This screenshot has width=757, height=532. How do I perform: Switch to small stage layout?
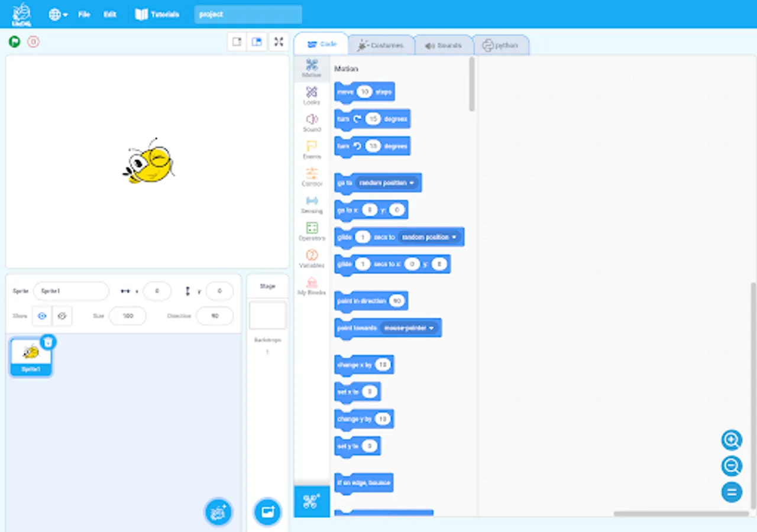tap(237, 42)
